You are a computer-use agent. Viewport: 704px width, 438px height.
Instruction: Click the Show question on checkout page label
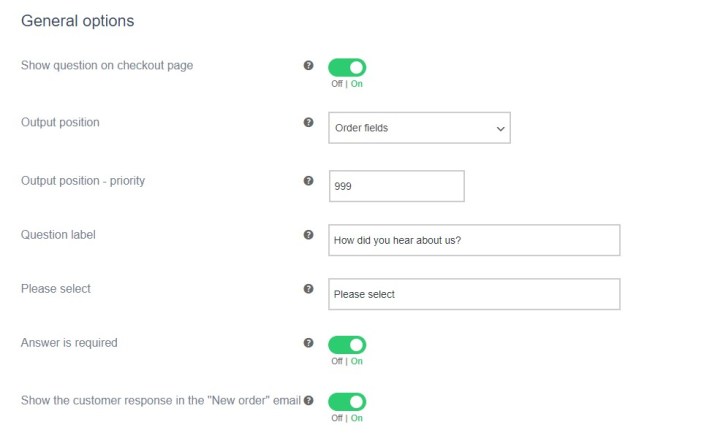click(107, 66)
